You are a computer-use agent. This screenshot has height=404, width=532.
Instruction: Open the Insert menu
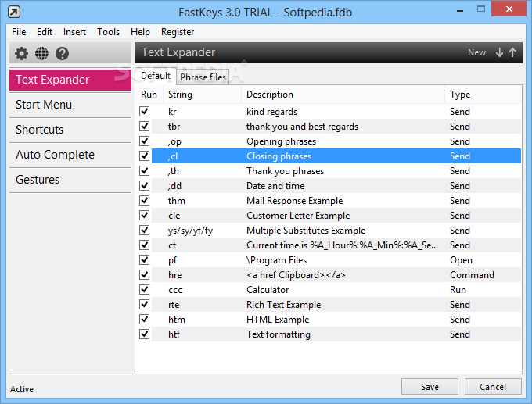74,32
